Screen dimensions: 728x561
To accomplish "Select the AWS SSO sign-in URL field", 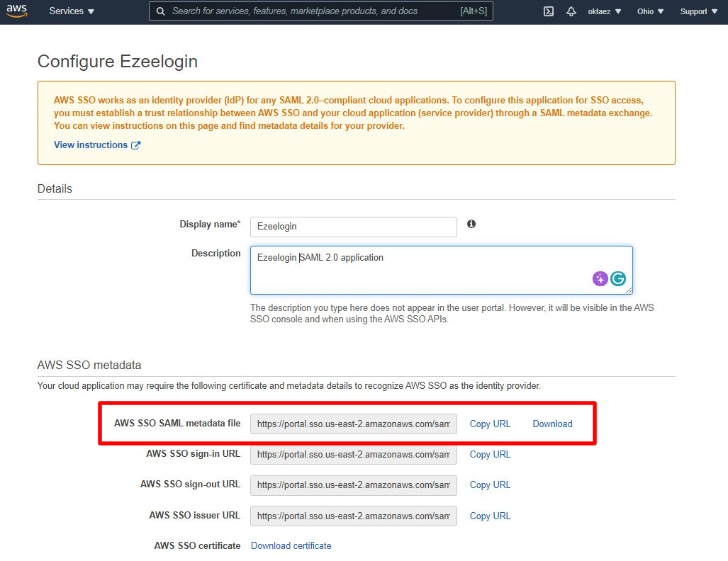I will point(353,454).
